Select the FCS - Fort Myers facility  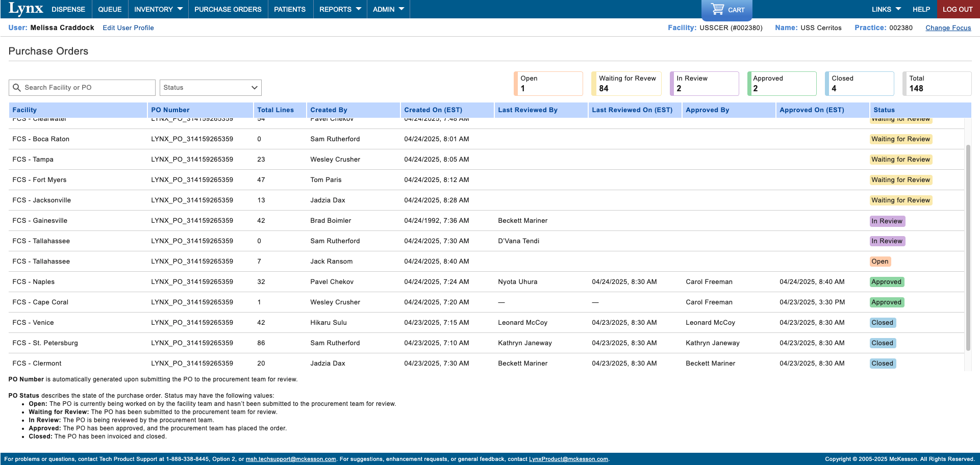pyautogui.click(x=39, y=180)
